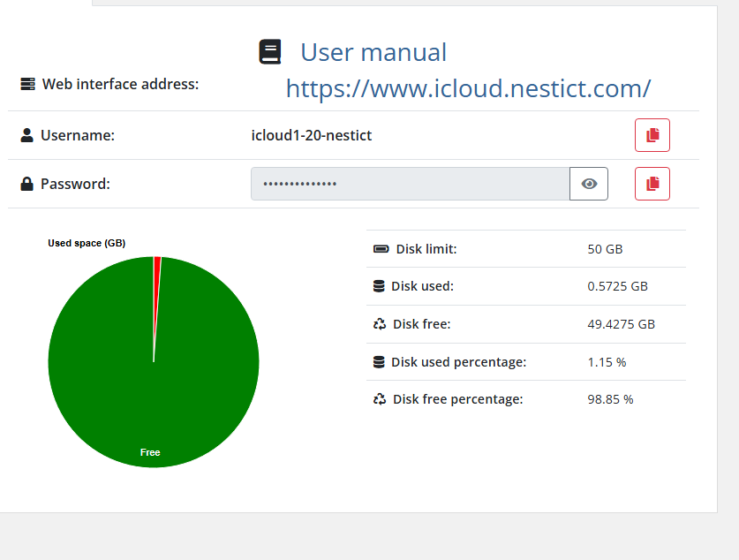The height and width of the screenshot is (560, 739).
Task: Click the User manual book icon
Action: 269,52
